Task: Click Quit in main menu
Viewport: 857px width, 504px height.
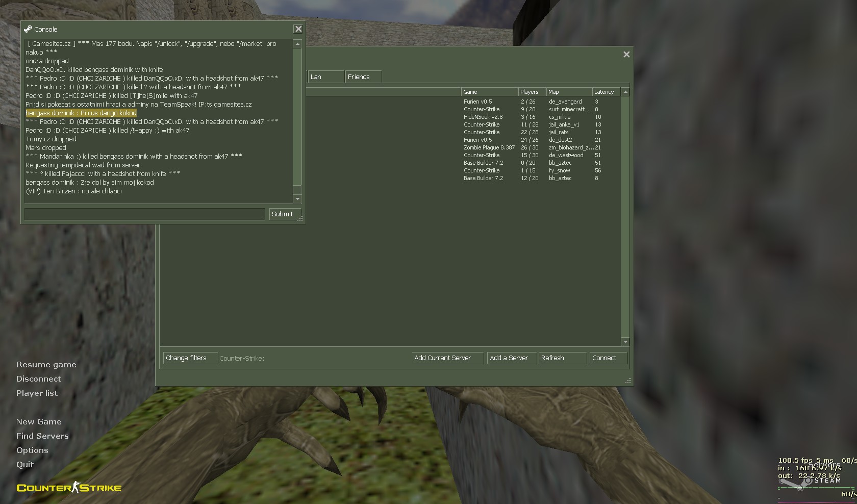Action: tap(25, 465)
